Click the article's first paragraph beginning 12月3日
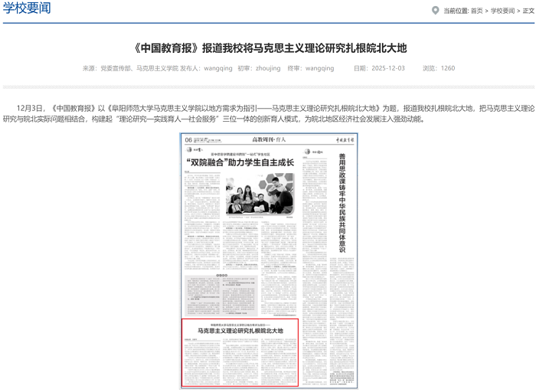The height and width of the screenshot is (392, 536). (269, 114)
